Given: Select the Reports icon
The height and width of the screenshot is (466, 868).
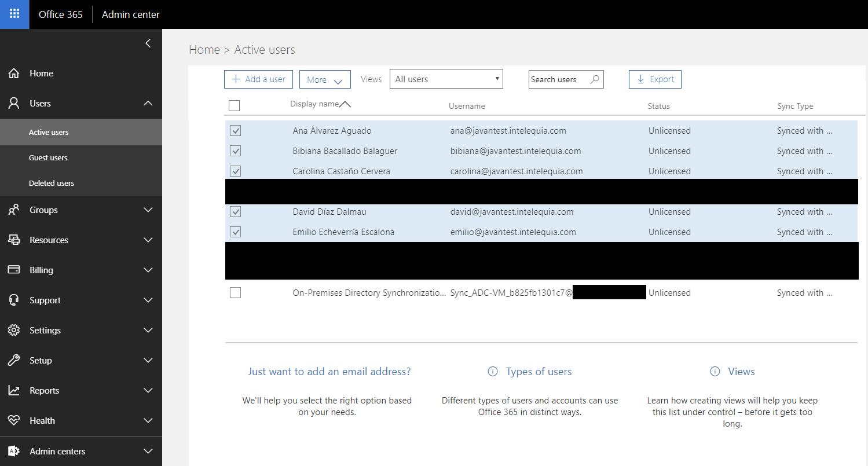Looking at the screenshot, I should click(14, 390).
